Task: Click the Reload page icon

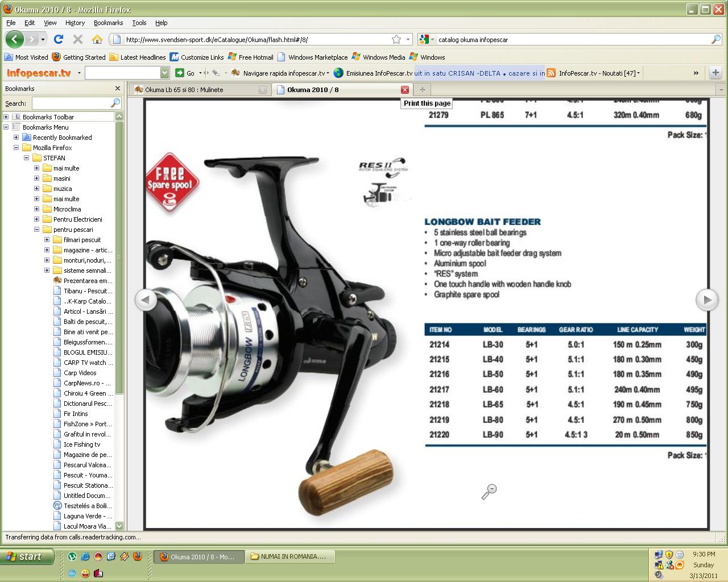Action: [58, 39]
